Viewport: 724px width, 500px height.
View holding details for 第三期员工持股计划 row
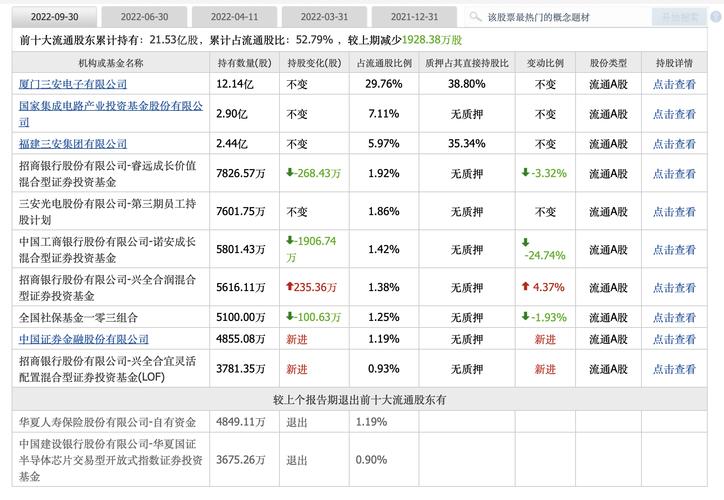674,211
